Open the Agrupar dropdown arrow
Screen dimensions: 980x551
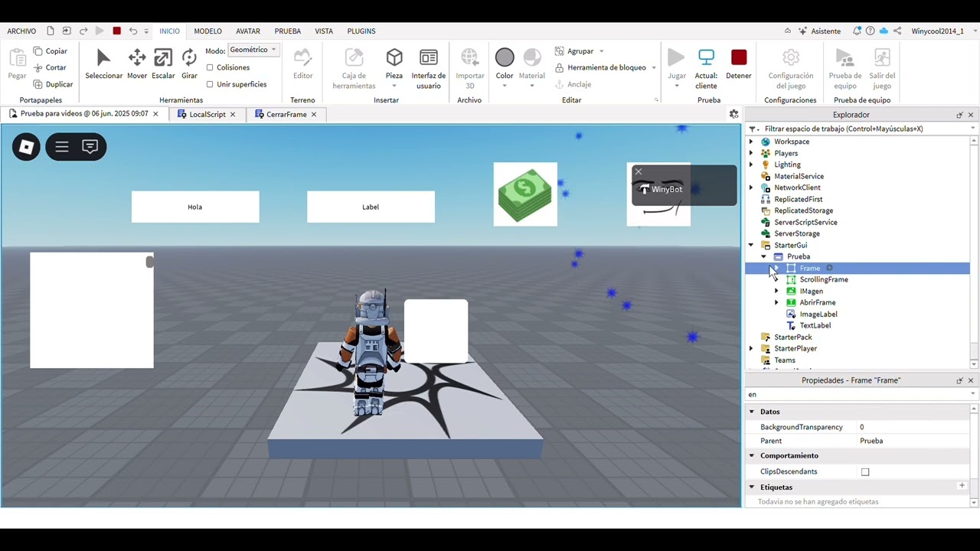point(601,51)
